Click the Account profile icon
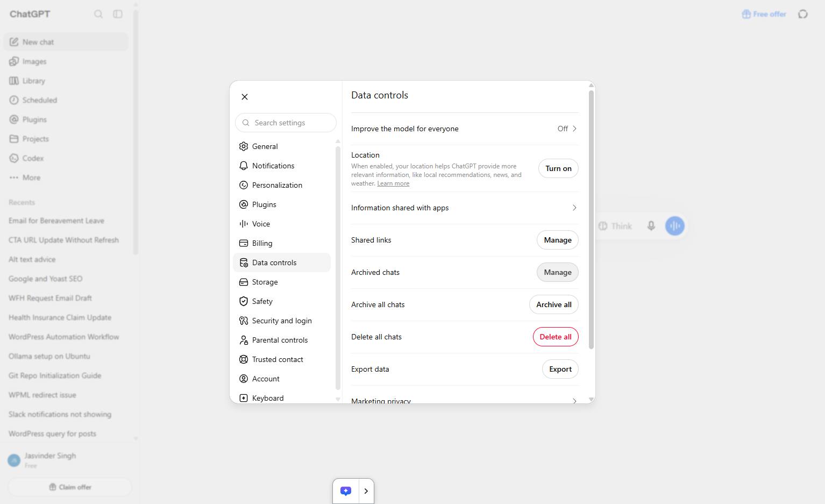 pos(244,379)
